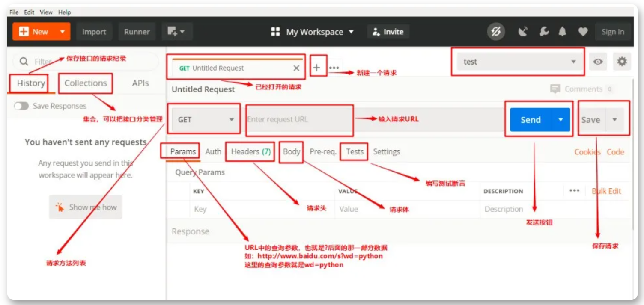Click the eye environment quick look icon
644x305 pixels.
pyautogui.click(x=598, y=62)
